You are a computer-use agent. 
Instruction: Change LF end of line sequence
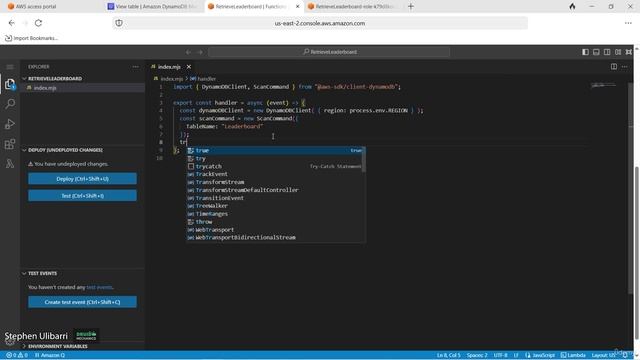516,355
